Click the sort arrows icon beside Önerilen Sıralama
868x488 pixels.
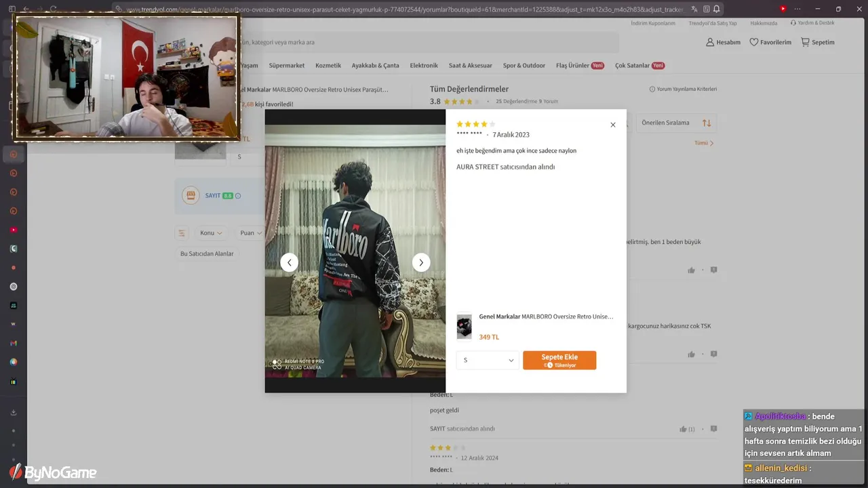click(x=707, y=123)
